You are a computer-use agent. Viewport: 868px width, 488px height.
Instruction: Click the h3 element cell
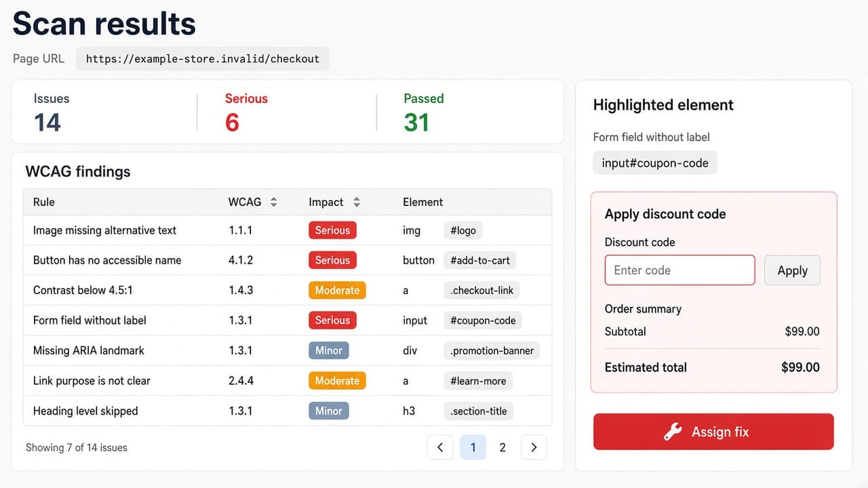click(x=409, y=411)
